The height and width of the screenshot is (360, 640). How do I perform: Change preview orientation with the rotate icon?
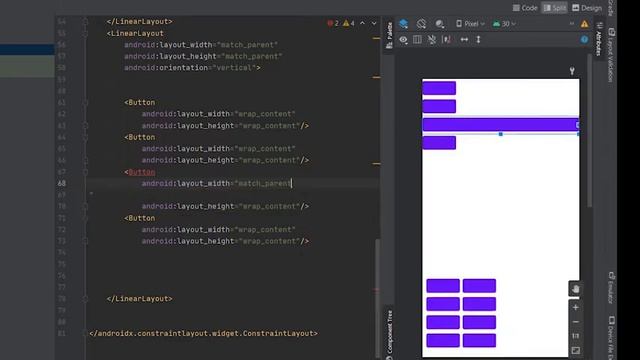click(x=421, y=24)
